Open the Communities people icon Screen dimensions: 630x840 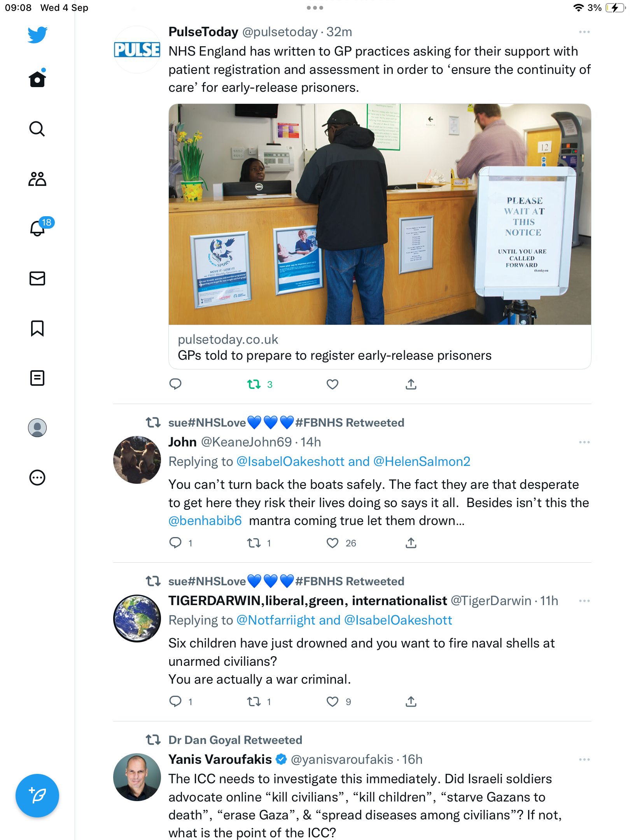click(37, 179)
